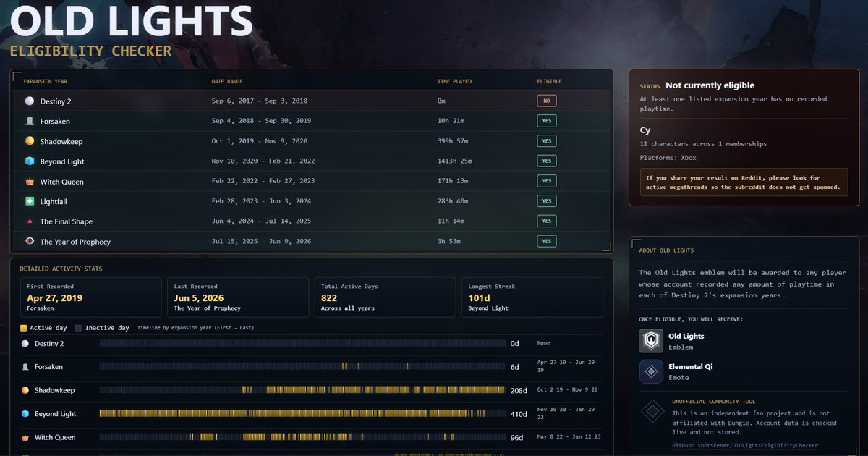The image size is (868, 456).
Task: Click the Platforms: Xbox text
Action: pyautogui.click(x=668, y=157)
